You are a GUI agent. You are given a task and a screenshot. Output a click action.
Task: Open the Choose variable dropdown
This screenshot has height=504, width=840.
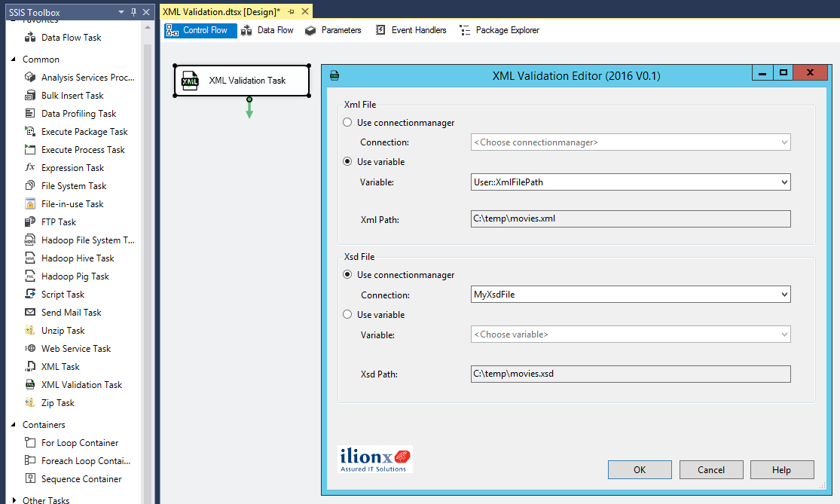(784, 334)
